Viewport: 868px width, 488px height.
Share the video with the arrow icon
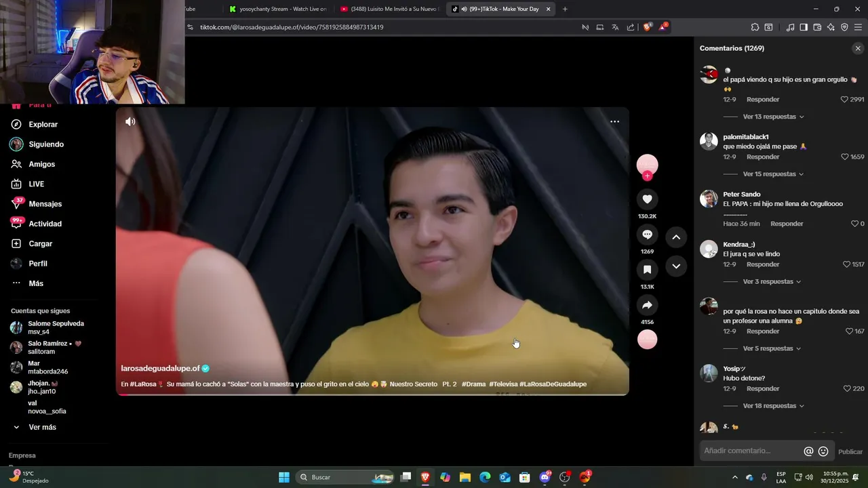point(647,305)
